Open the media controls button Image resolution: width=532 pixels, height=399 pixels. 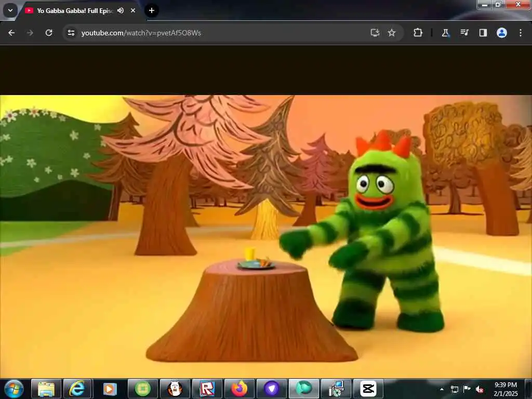(x=464, y=33)
